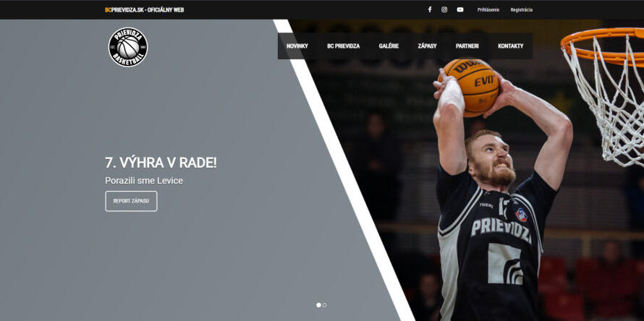Click the Prievidza Basketball round logo
Image resolution: width=644 pixels, height=321 pixels.
point(128,48)
